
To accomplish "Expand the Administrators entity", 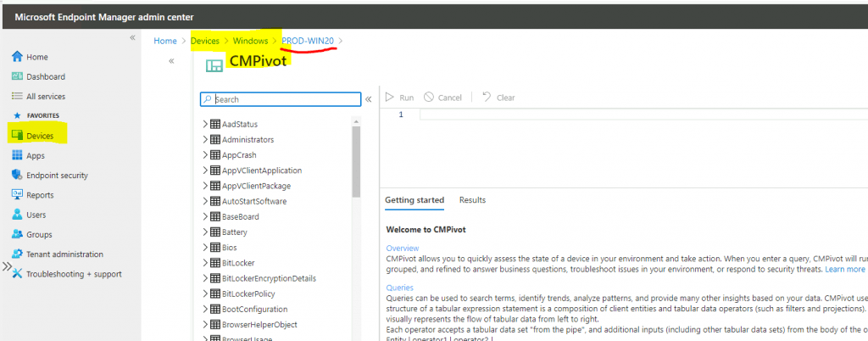I will 205,139.
